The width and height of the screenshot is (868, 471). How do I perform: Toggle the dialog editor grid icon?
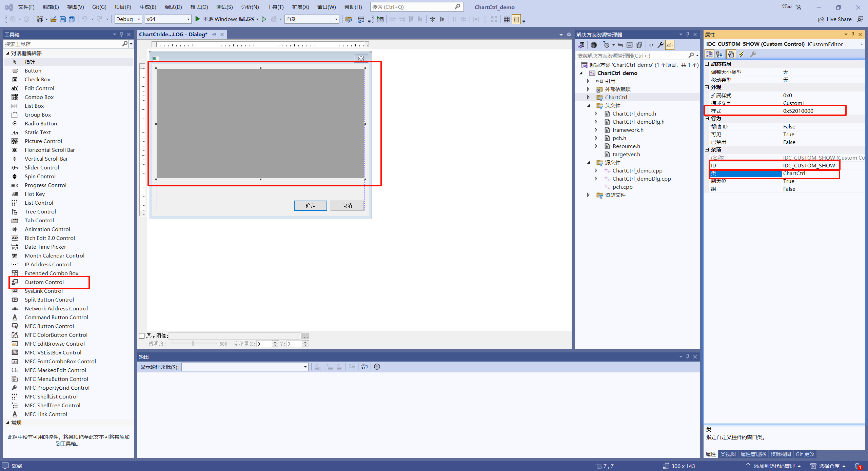[x=507, y=19]
